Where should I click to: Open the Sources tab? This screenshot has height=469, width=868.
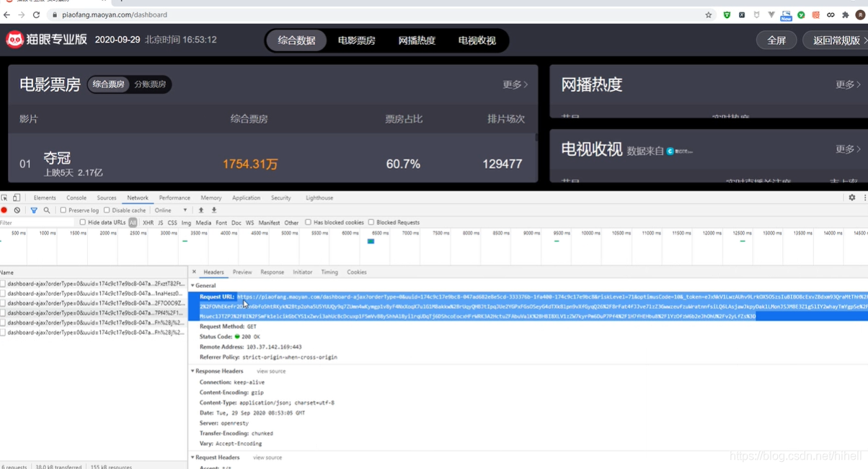coord(107,198)
